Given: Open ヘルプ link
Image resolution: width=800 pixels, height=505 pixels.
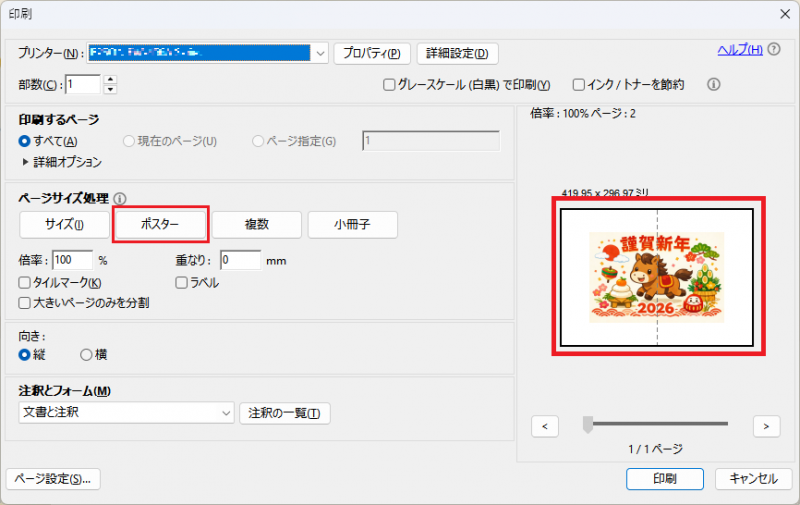Looking at the screenshot, I should point(740,50).
